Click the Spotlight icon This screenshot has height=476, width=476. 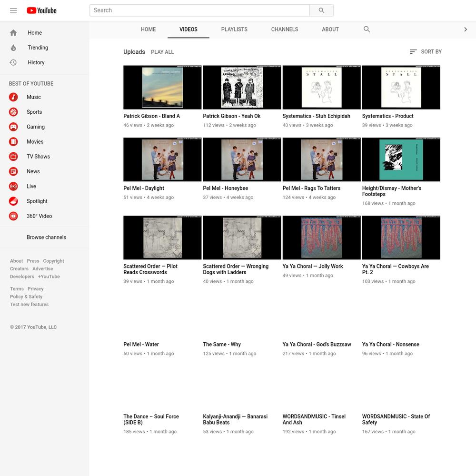[13, 201]
